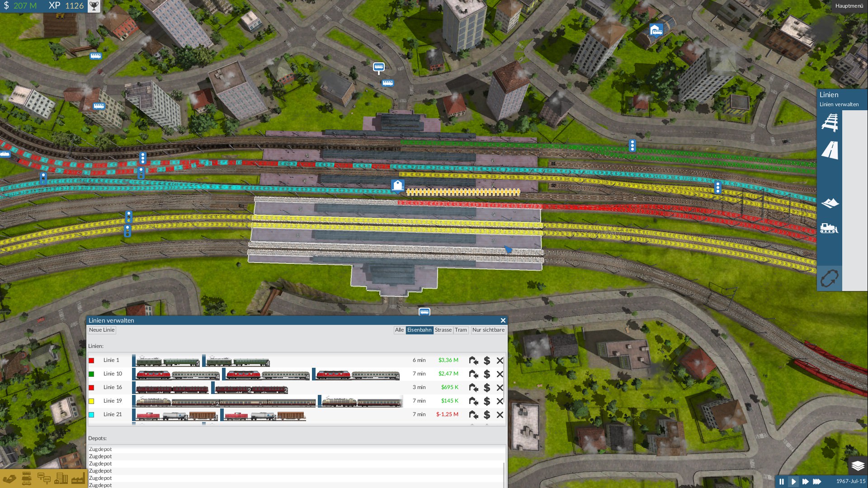Open the railway track construction tool
The image size is (868, 488).
[x=830, y=122]
